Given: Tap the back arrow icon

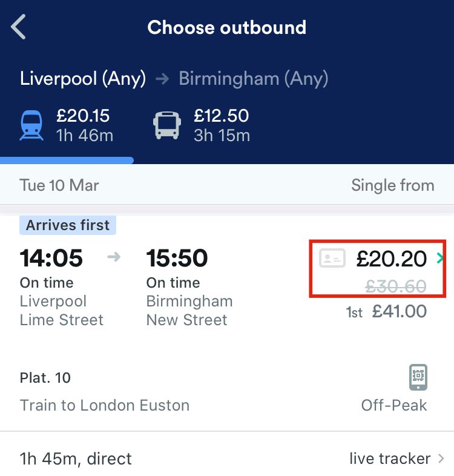Looking at the screenshot, I should [x=19, y=28].
